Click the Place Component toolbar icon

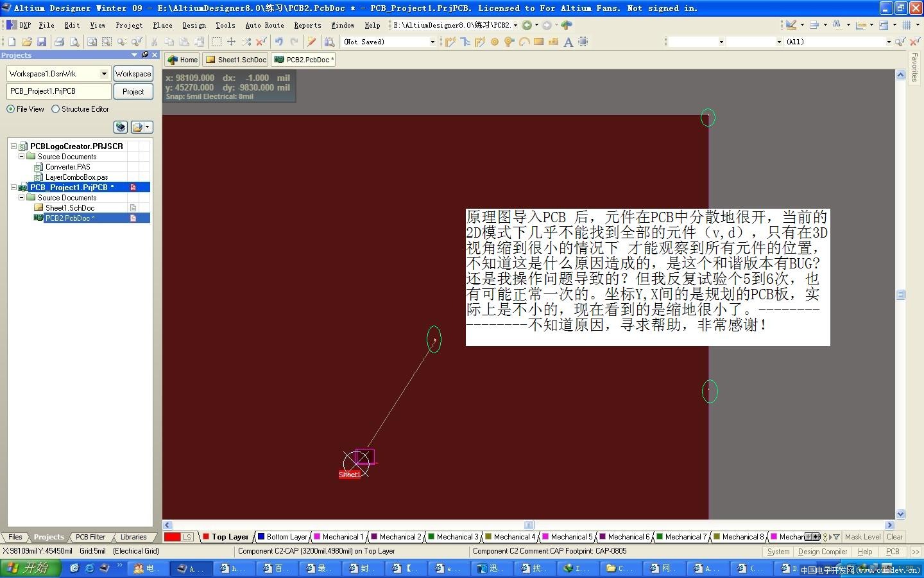[583, 42]
